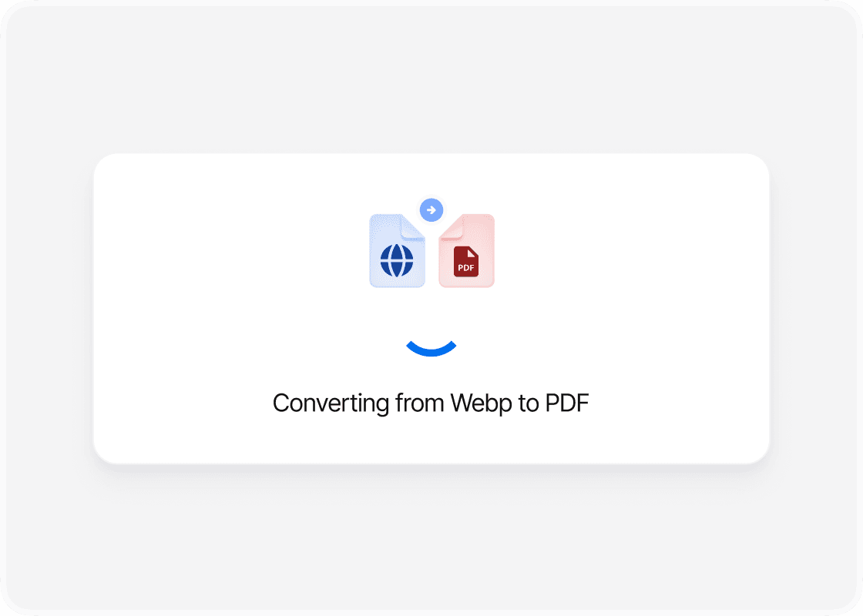The width and height of the screenshot is (863, 616).
Task: Click the dark red PDF badge
Action: 466,261
